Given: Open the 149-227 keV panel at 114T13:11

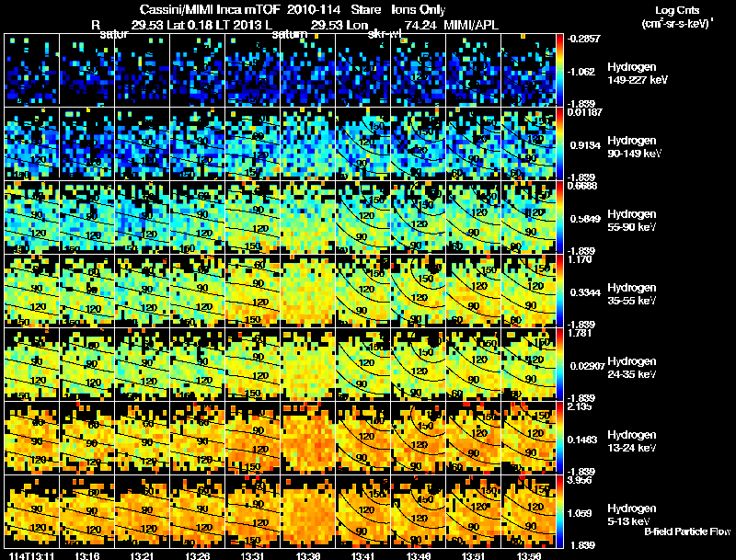Looking at the screenshot, I should [31, 69].
